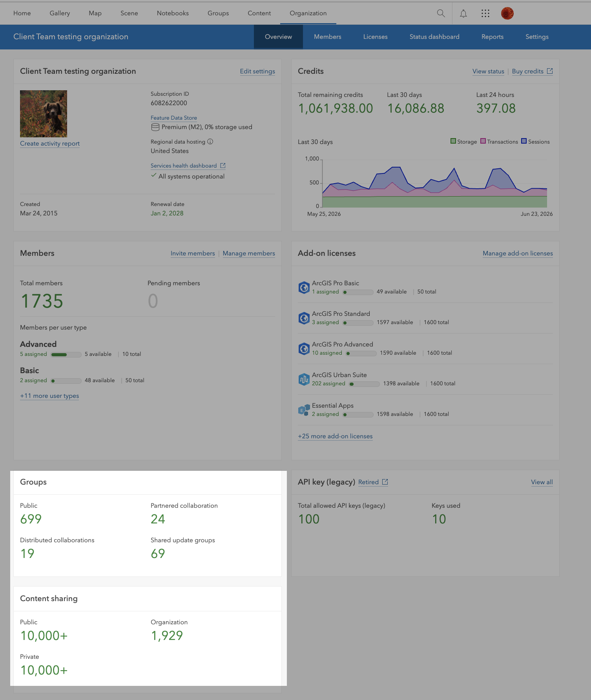
Task: Click the Essential Apps license icon
Action: pos(304,410)
